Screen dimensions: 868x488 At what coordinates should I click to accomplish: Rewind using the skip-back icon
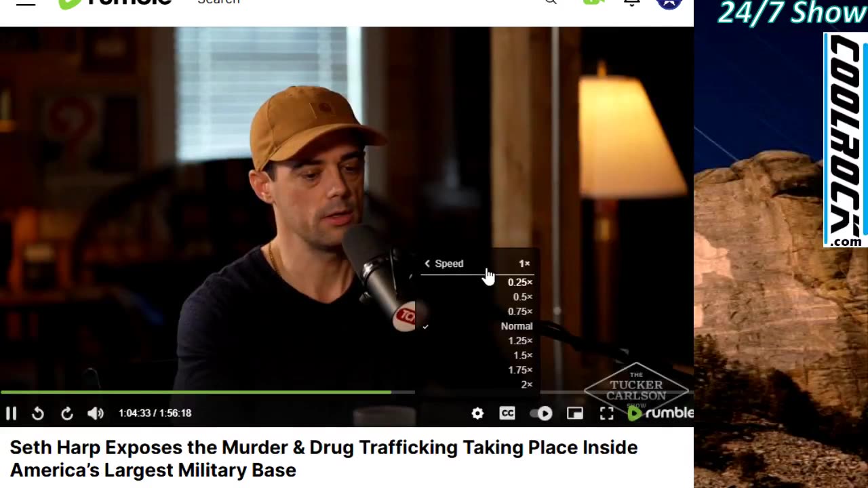point(38,413)
